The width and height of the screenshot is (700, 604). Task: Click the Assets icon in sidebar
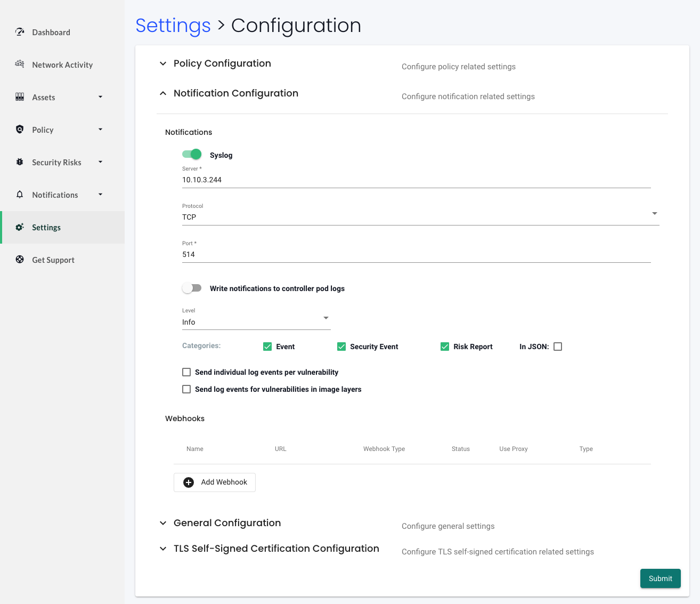20,97
